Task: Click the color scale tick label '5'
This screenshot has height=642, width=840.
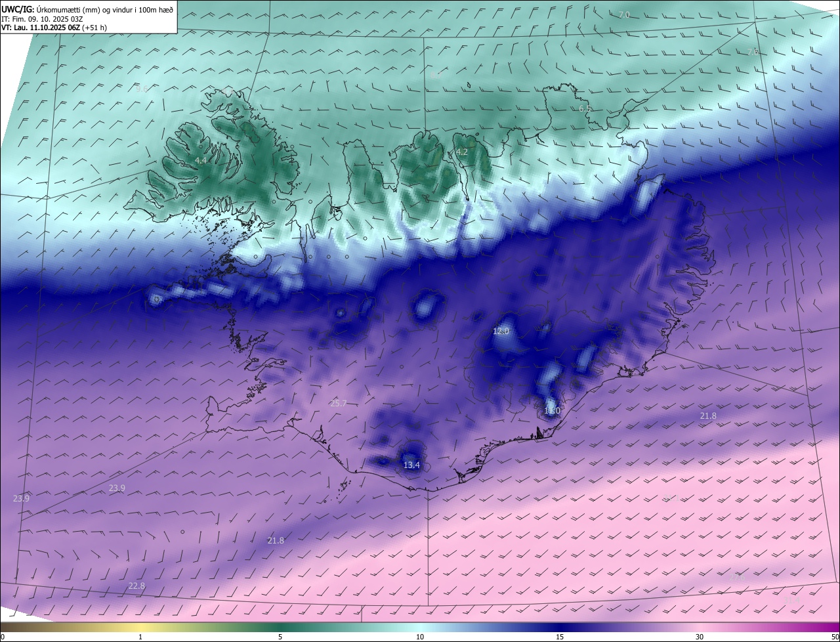Action: 280,637
